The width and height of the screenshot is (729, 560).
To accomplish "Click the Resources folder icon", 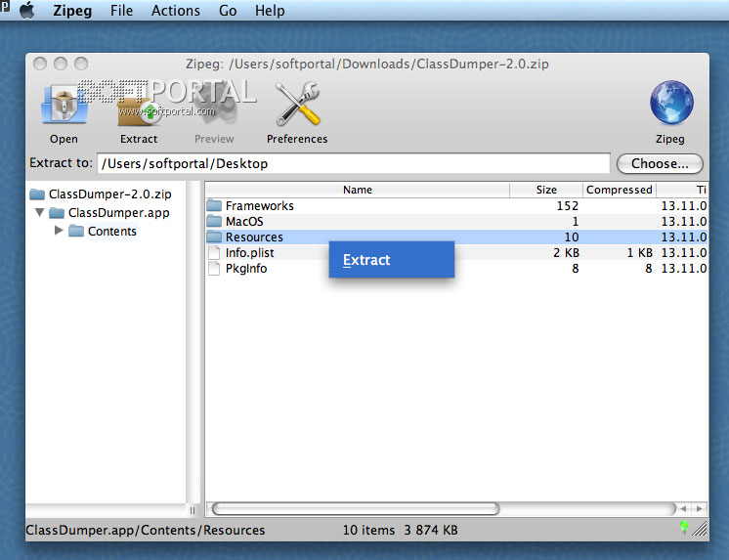I will pos(214,237).
